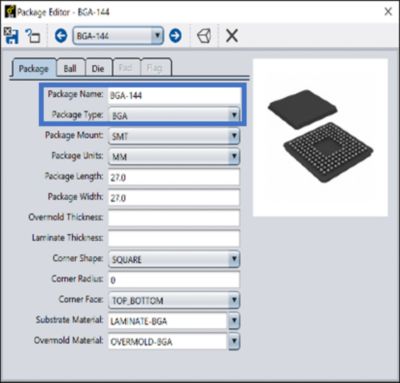This screenshot has height=383, width=400.
Task: Go to next package with right arrow
Action: click(175, 36)
